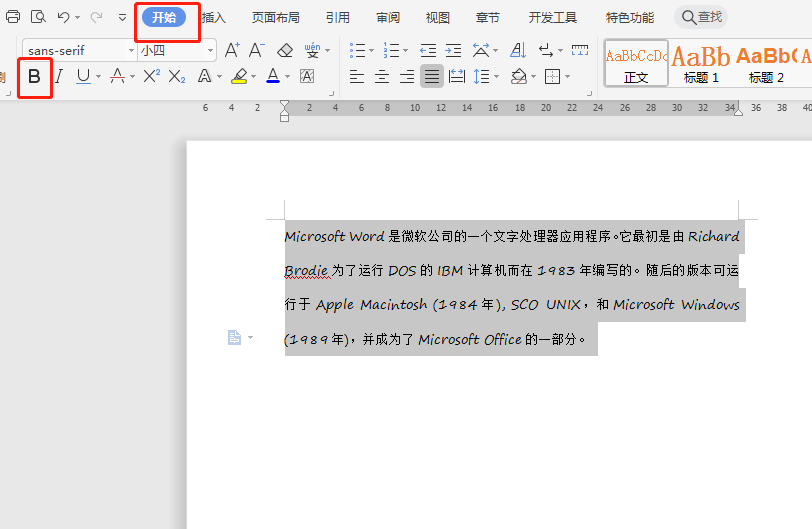Center align text
812x529 pixels.
click(x=382, y=77)
